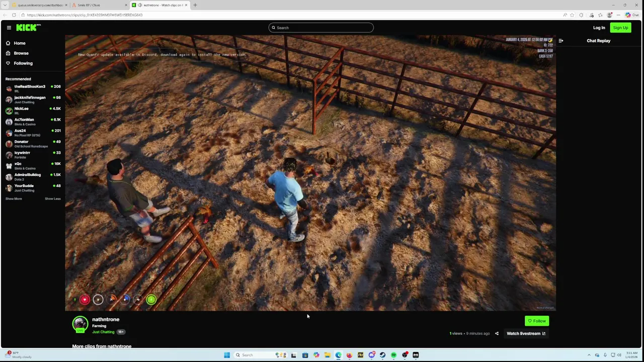Click YourBudde avatar in Recommended
This screenshot has height=362, width=644.
click(9, 188)
